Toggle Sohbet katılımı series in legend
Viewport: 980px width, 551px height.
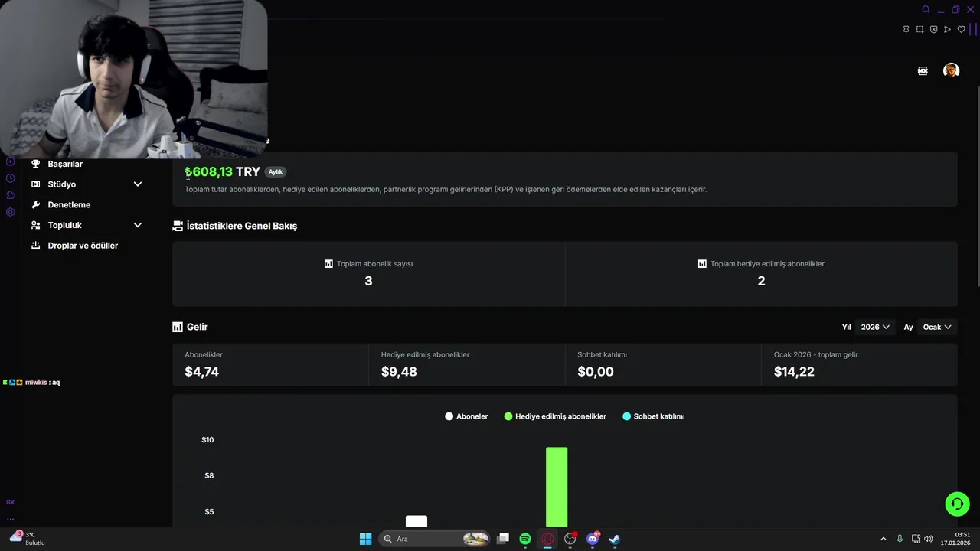[654, 416]
